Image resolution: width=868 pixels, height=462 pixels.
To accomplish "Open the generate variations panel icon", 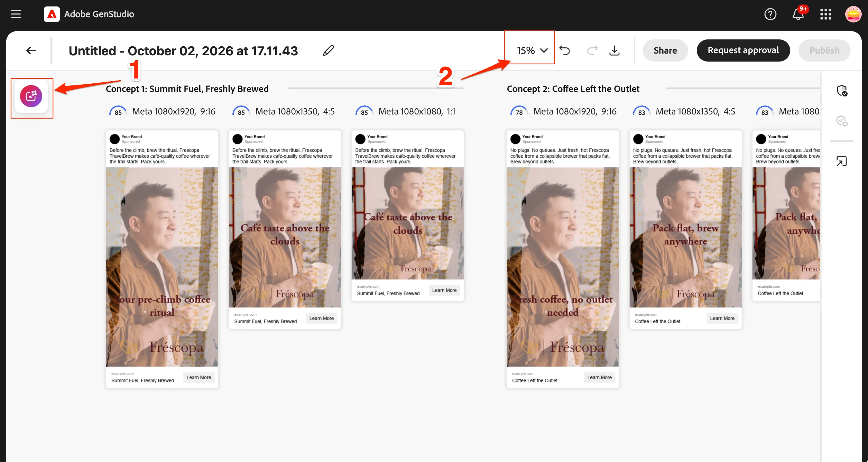I will 31,96.
